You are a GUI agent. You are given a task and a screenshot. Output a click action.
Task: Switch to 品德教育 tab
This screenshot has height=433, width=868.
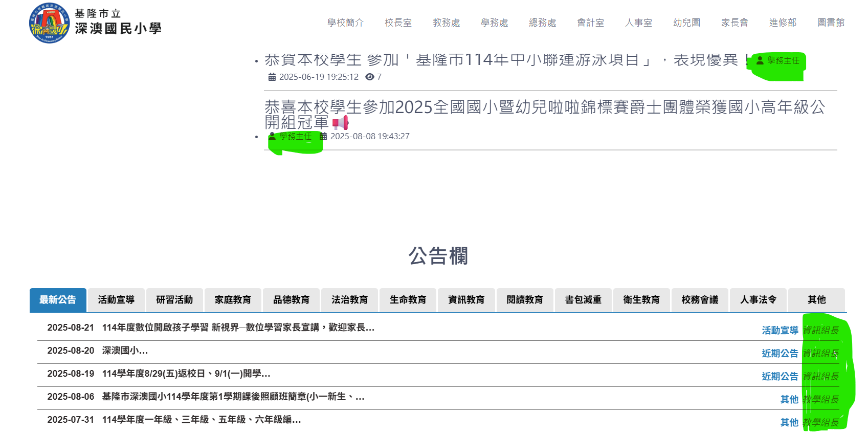pos(291,300)
